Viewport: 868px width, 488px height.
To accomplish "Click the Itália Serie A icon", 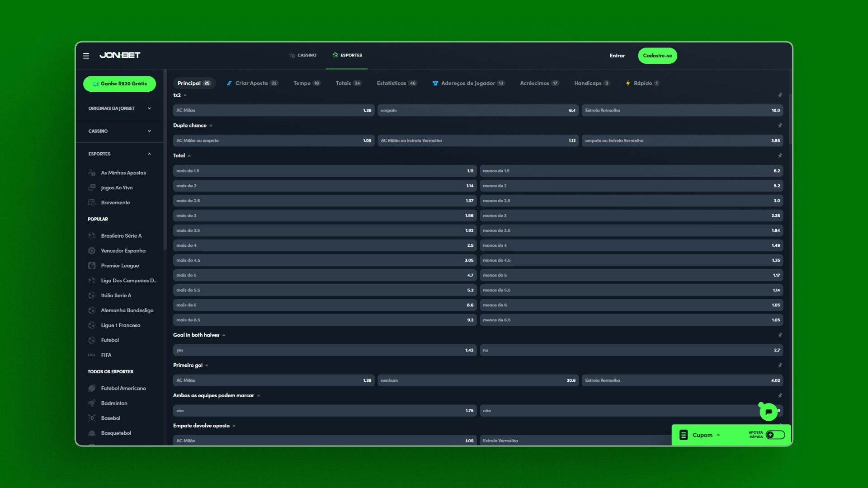I will point(92,296).
